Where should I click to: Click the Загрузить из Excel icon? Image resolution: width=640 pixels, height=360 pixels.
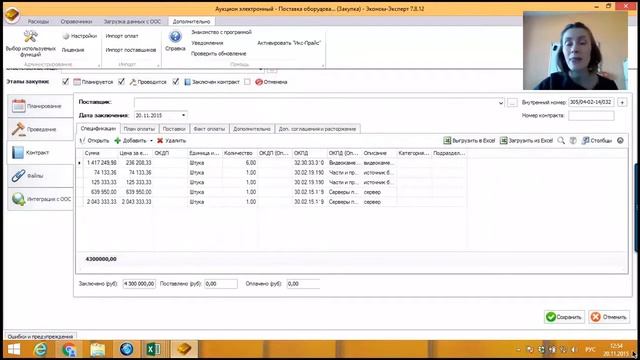click(503, 140)
